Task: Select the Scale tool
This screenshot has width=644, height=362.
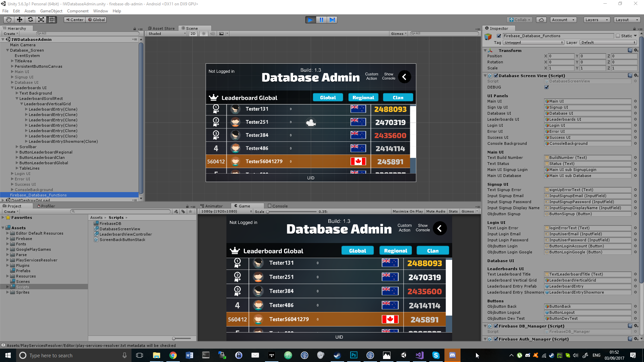Action: tap(41, 20)
